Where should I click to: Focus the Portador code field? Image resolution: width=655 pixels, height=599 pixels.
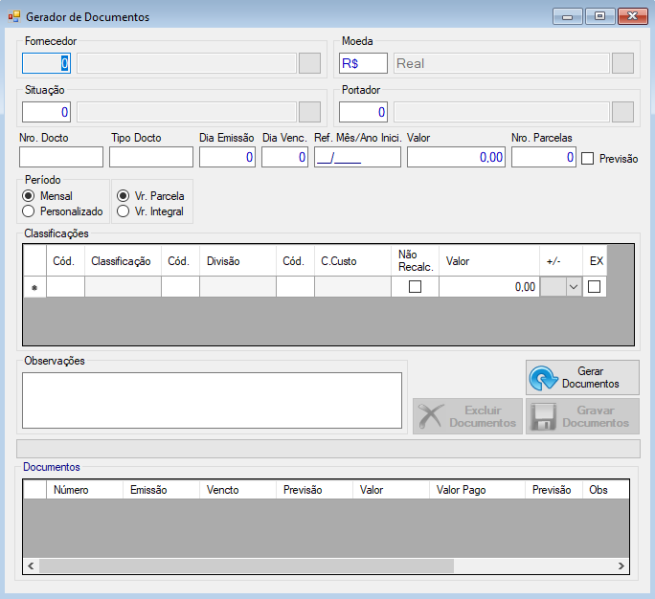click(x=363, y=112)
